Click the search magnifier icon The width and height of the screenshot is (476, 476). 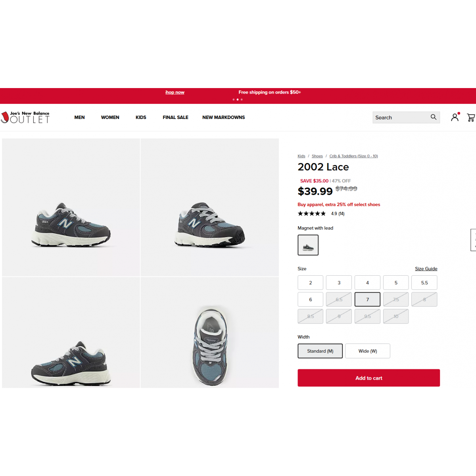(x=433, y=117)
